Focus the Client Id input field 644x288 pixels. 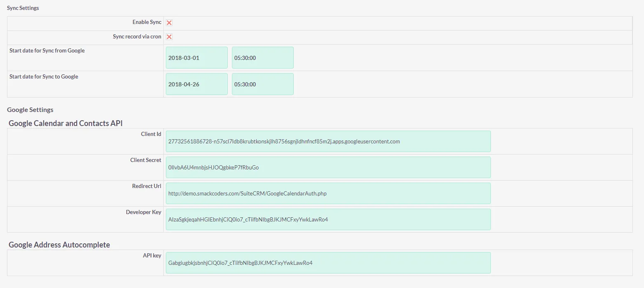328,141
